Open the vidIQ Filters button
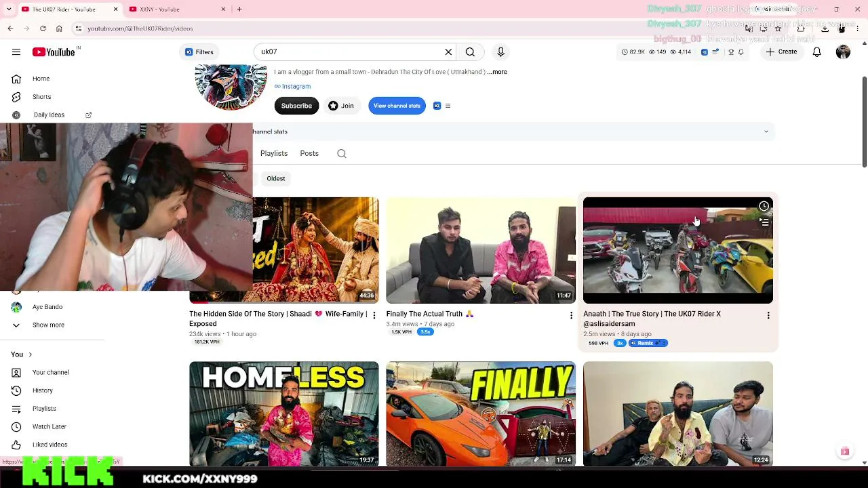The width and height of the screenshot is (868, 488). (199, 52)
